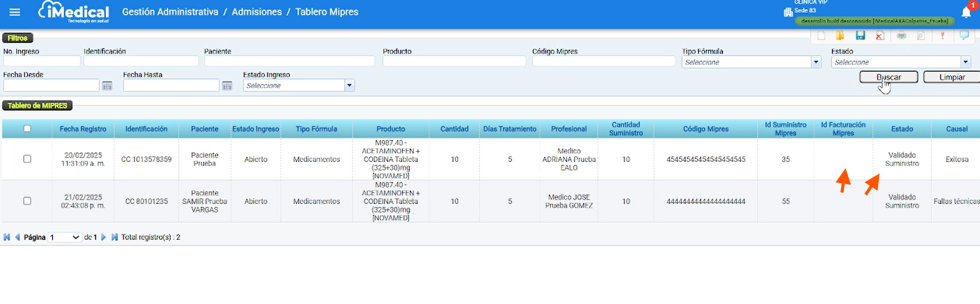Click the speech bubble comments icon

tap(964, 36)
